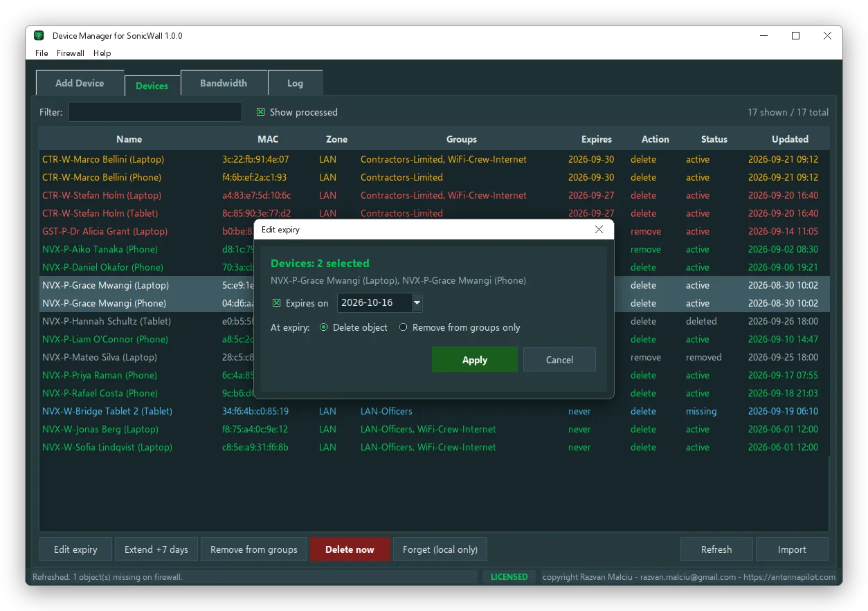868x611 pixels.
Task: Click the Device Manager app icon in title bar
Action: 39,36
